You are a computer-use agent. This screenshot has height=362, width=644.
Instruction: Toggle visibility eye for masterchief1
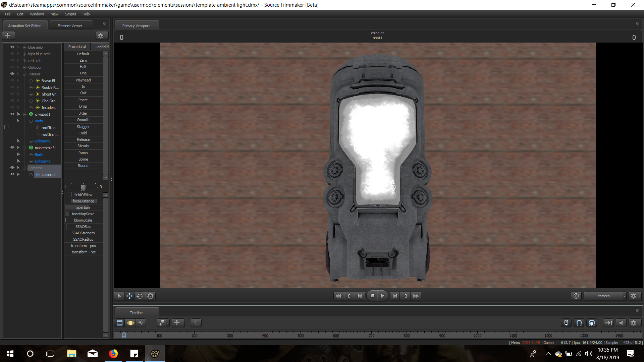[12, 147]
